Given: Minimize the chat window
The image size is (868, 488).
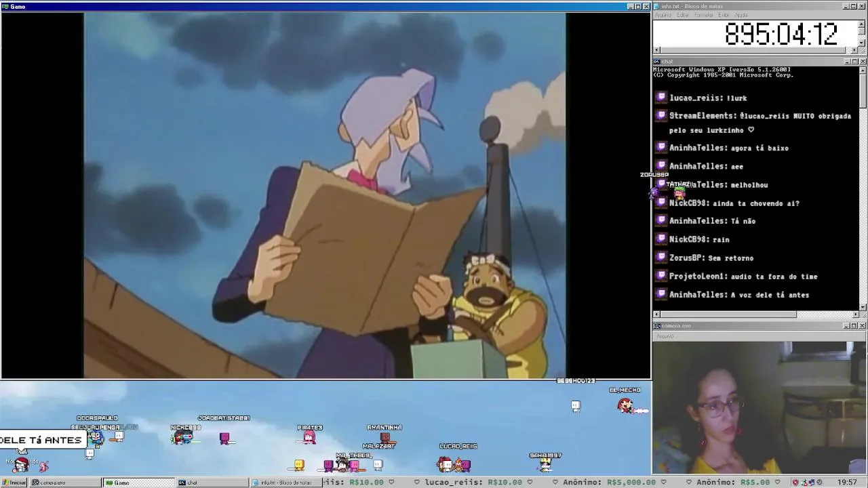Looking at the screenshot, I should (847, 62).
